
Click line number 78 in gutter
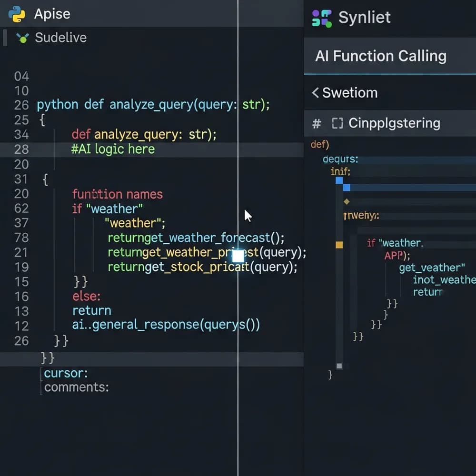tap(21, 238)
